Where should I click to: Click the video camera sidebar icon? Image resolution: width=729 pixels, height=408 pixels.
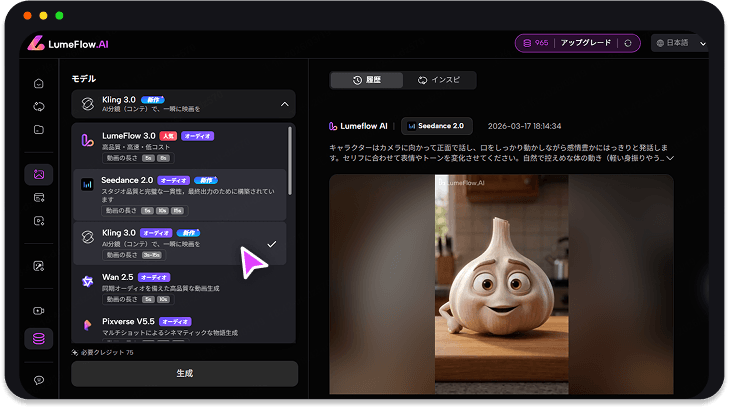point(39,311)
